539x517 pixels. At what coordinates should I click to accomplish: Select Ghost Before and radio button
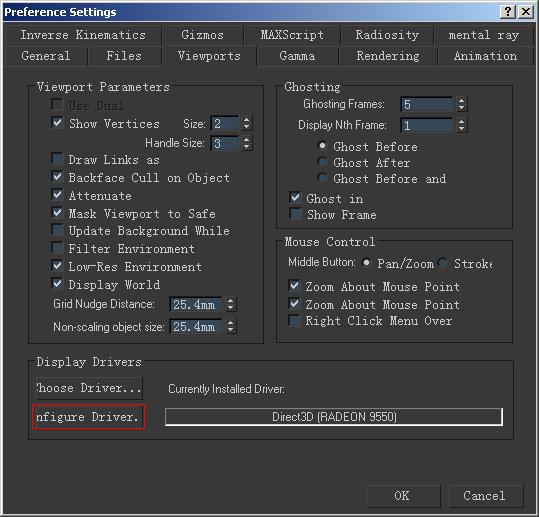pos(322,177)
